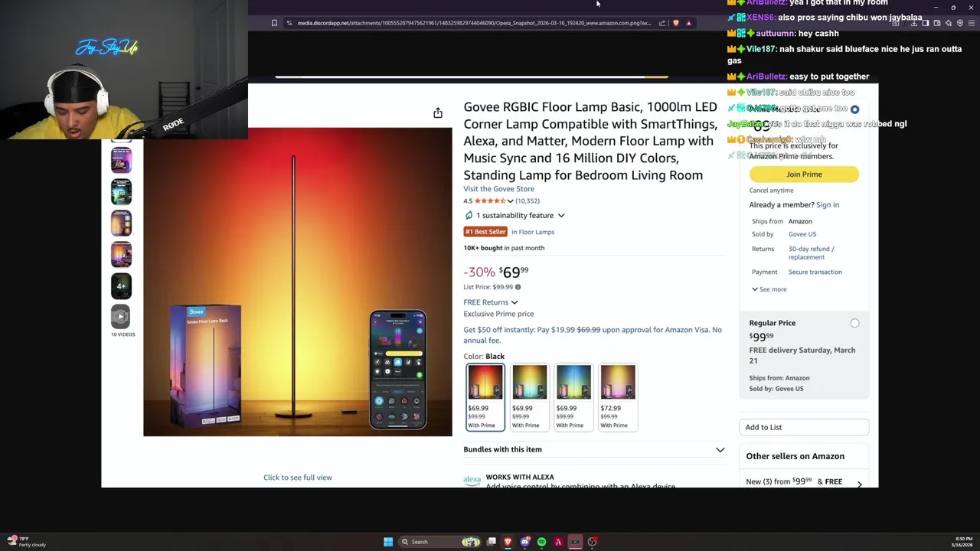Expand See more seller details

[x=769, y=289]
